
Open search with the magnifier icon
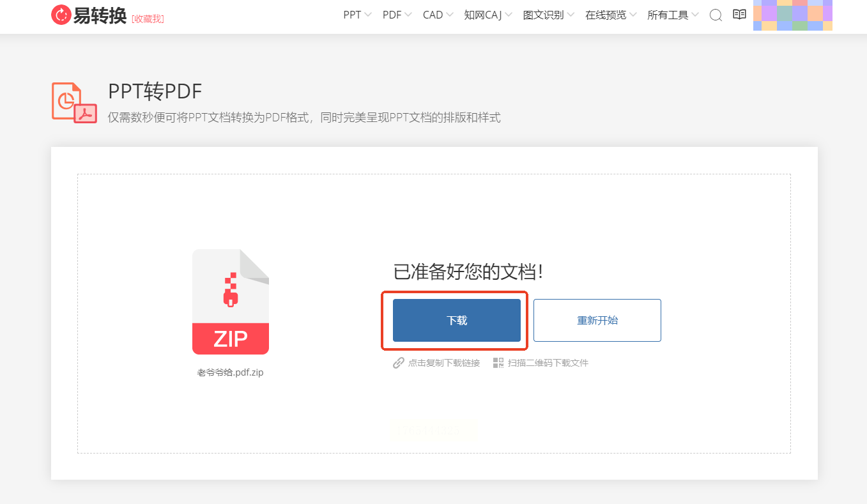click(x=716, y=15)
